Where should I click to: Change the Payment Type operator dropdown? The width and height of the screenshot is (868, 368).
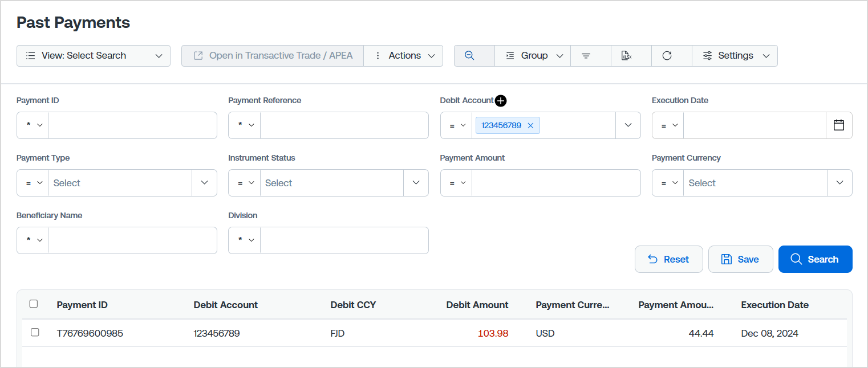(x=33, y=183)
